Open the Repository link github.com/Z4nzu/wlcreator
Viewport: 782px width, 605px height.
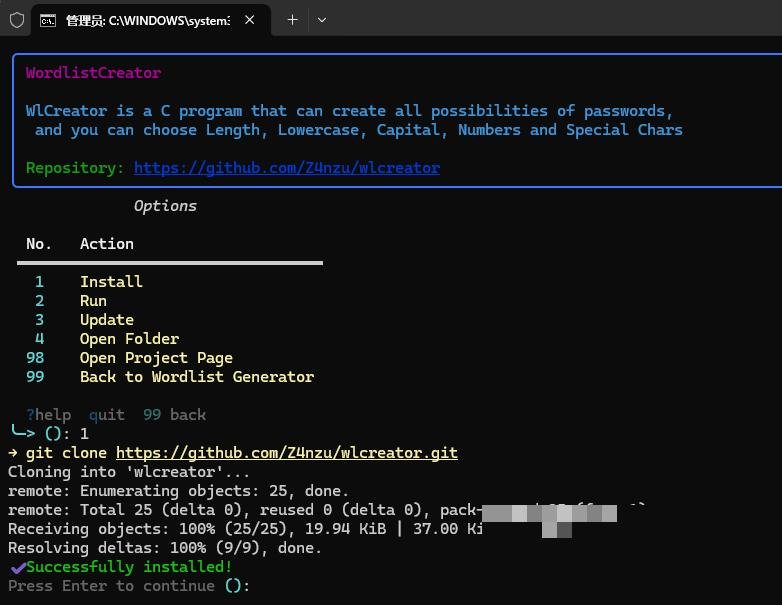click(x=287, y=168)
